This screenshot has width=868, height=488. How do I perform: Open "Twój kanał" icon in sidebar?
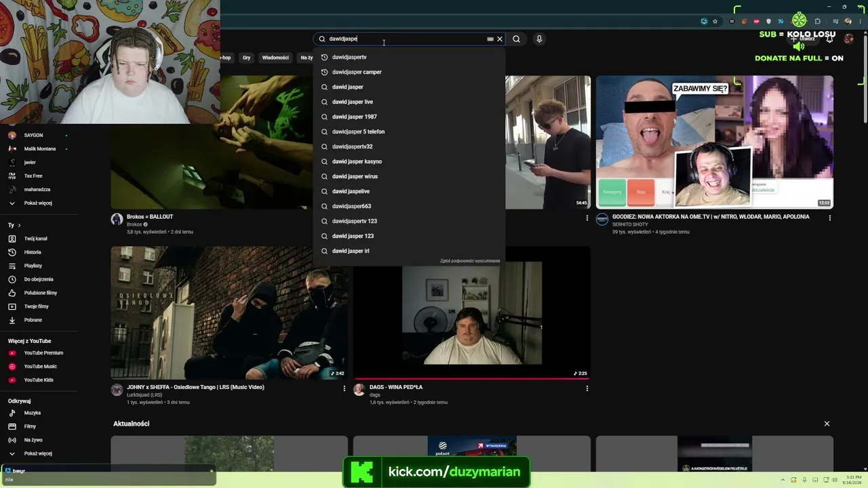tap(12, 239)
